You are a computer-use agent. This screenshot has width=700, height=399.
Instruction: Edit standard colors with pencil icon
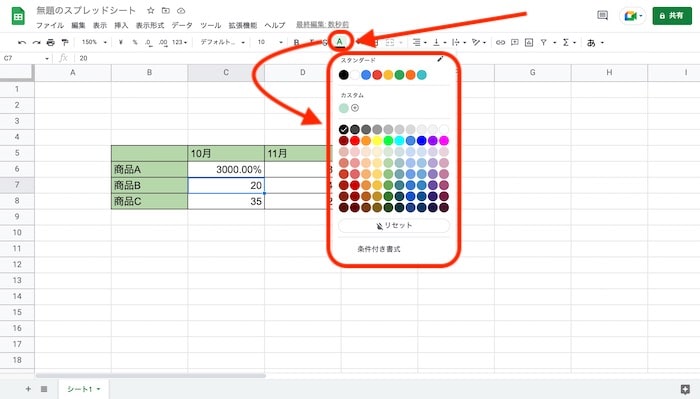point(440,59)
